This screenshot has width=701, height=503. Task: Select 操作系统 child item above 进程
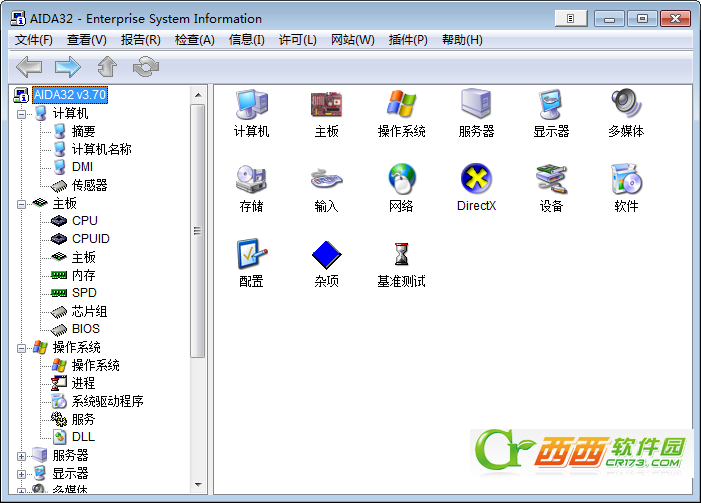[96, 365]
